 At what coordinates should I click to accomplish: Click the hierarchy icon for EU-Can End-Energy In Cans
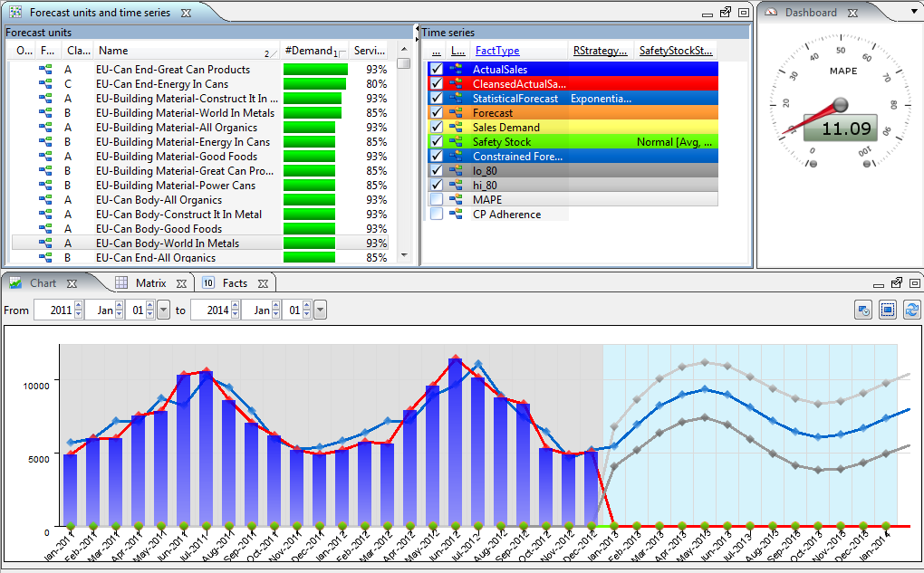(45, 84)
